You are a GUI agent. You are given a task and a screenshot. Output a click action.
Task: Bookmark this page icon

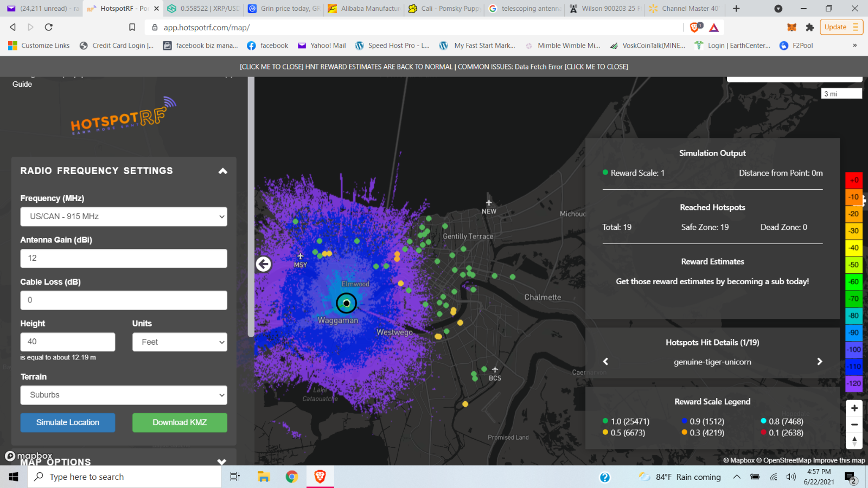(x=132, y=27)
